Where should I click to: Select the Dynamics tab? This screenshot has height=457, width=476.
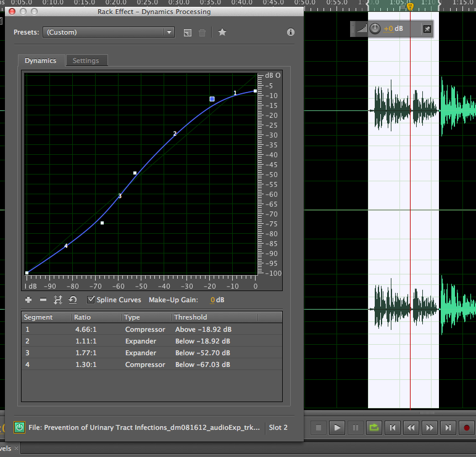click(41, 60)
